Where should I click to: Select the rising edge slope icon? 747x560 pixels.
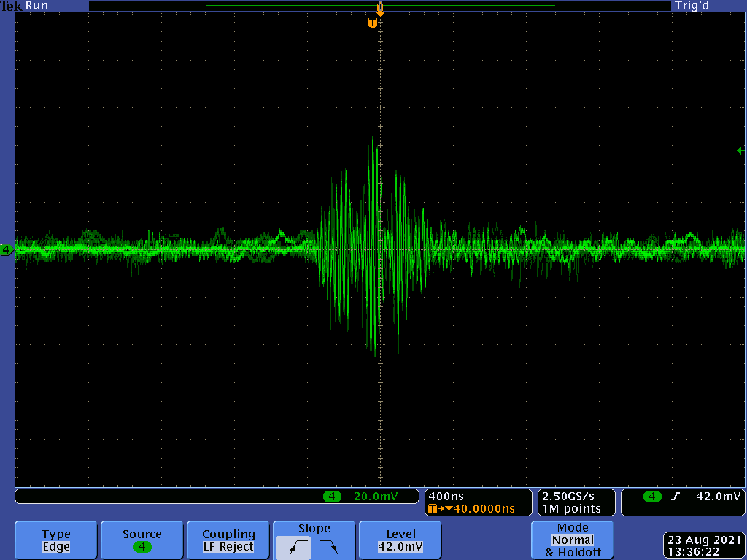(292, 546)
